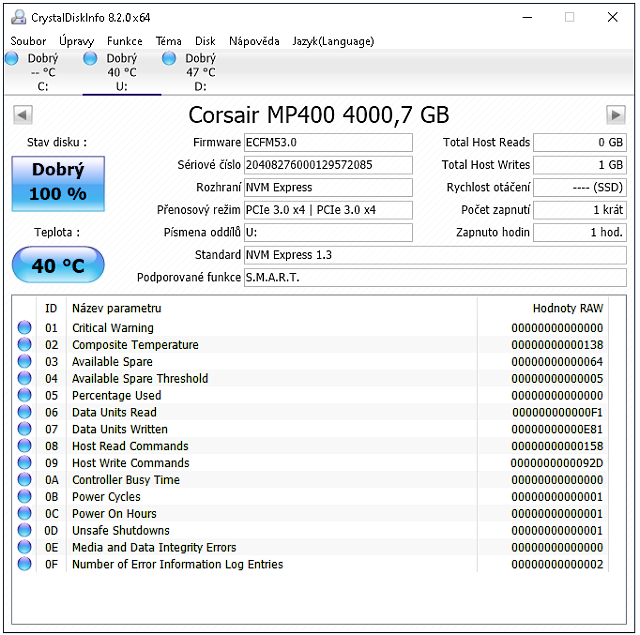Click the Total Host Reads 0 GB field
The height and width of the screenshot is (635, 640).
pyautogui.click(x=580, y=142)
